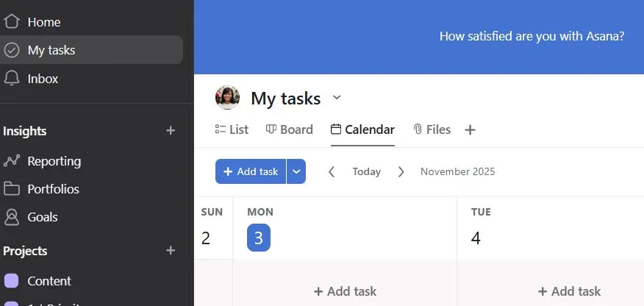Add new item to Insights section
The width and height of the screenshot is (644, 306).
(x=171, y=131)
